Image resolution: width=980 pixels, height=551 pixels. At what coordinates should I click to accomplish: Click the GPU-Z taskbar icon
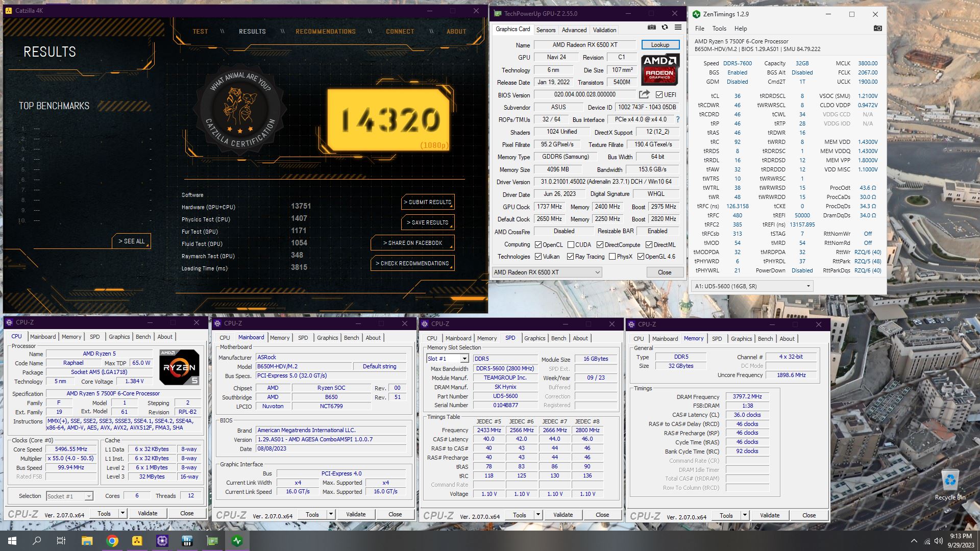212,541
